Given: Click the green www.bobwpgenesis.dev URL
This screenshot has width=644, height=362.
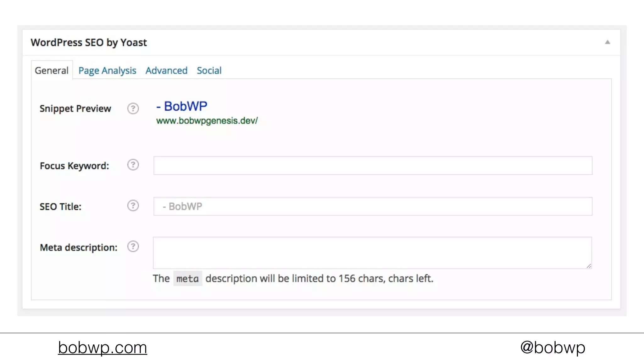Looking at the screenshot, I should 207,121.
